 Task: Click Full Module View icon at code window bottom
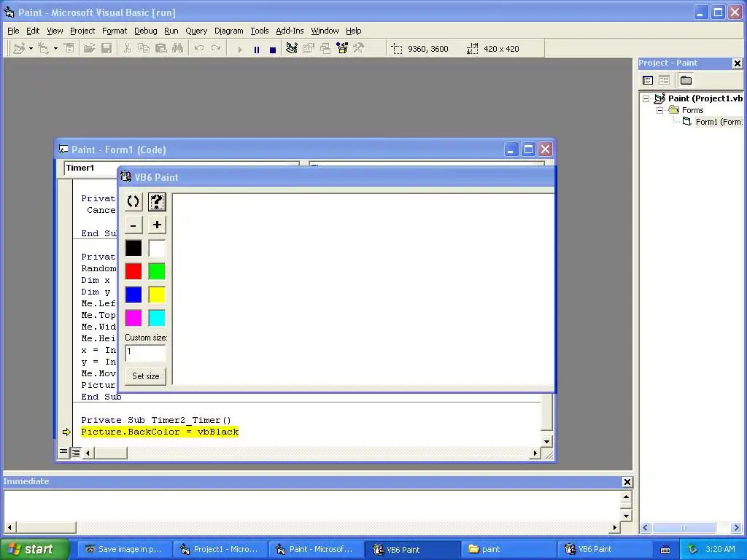[x=76, y=453]
